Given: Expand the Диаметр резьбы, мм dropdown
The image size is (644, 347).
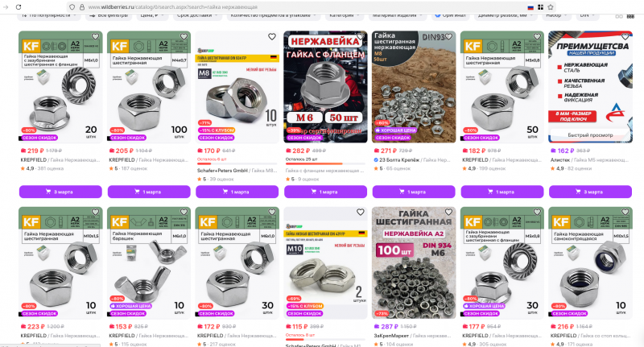Looking at the screenshot, I should pos(506,15).
